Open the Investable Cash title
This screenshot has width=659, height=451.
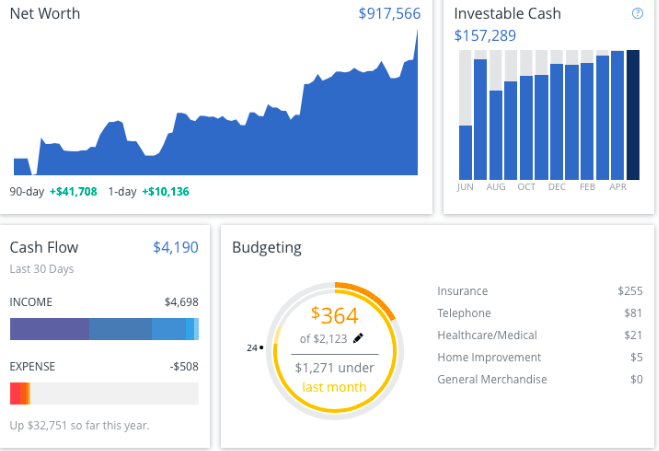(x=507, y=14)
